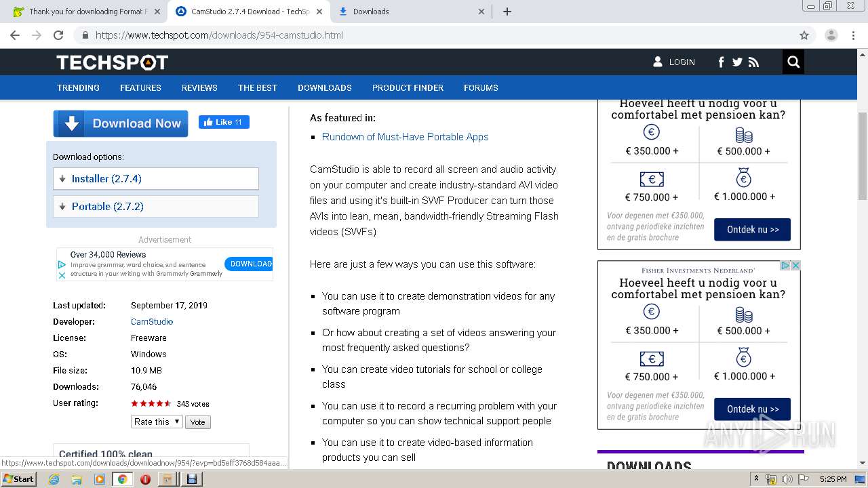Image resolution: width=868 pixels, height=488 pixels.
Task: Click the five-star user rating
Action: 151,403
